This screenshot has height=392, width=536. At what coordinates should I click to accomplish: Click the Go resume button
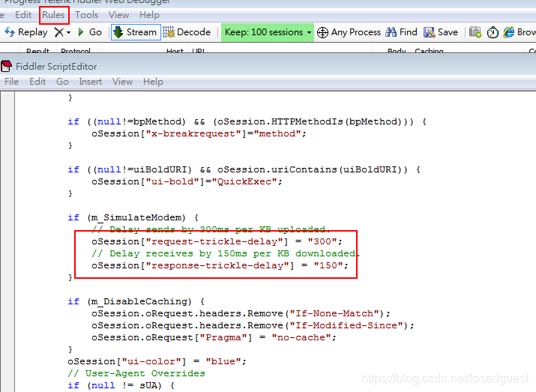(90, 32)
